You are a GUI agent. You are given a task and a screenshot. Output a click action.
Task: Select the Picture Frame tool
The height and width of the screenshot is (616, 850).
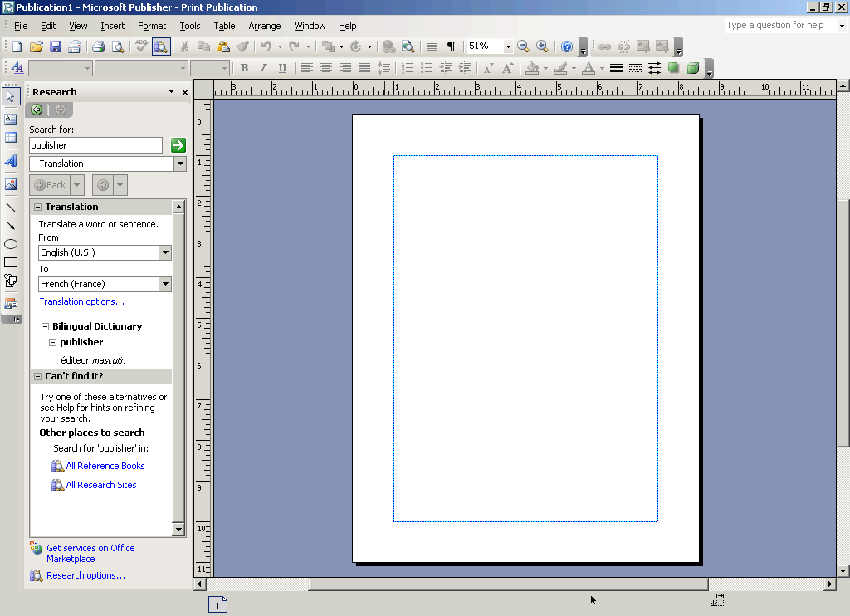point(10,184)
